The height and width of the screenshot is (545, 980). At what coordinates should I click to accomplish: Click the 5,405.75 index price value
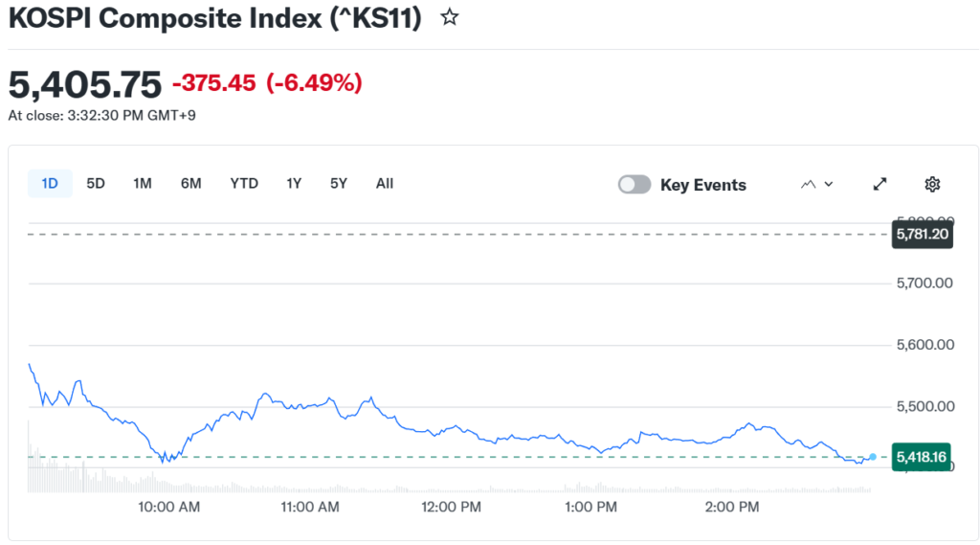pyautogui.click(x=85, y=84)
